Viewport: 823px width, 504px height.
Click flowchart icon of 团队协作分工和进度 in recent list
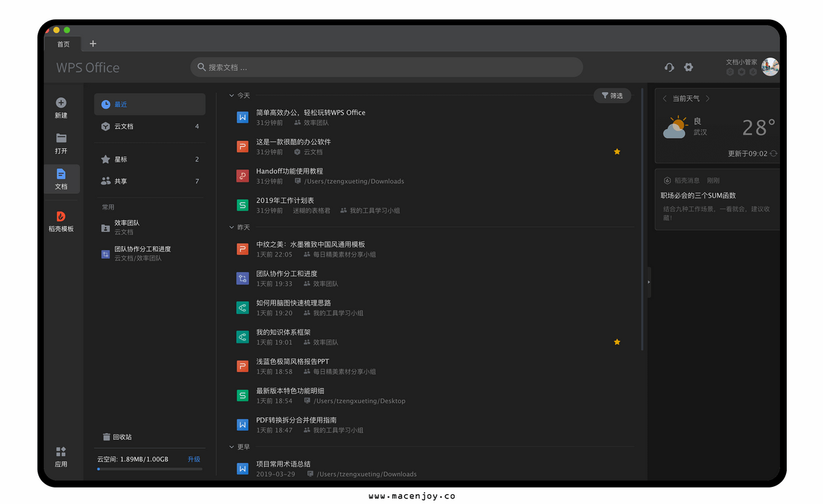click(x=242, y=278)
